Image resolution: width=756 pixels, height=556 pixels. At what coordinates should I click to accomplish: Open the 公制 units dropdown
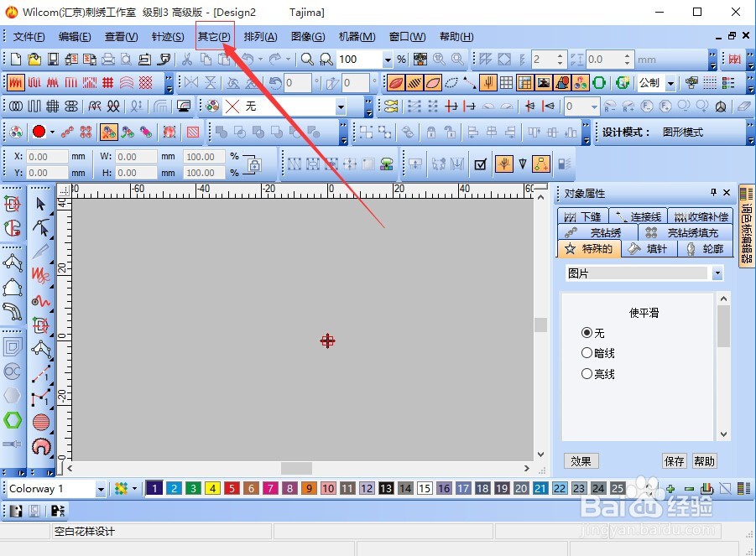pyautogui.click(x=670, y=83)
